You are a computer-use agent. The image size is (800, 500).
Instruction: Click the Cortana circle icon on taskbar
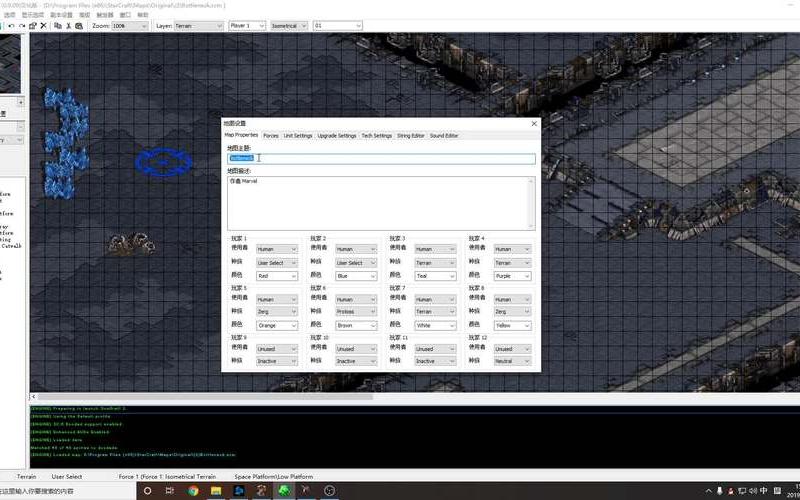(148, 491)
